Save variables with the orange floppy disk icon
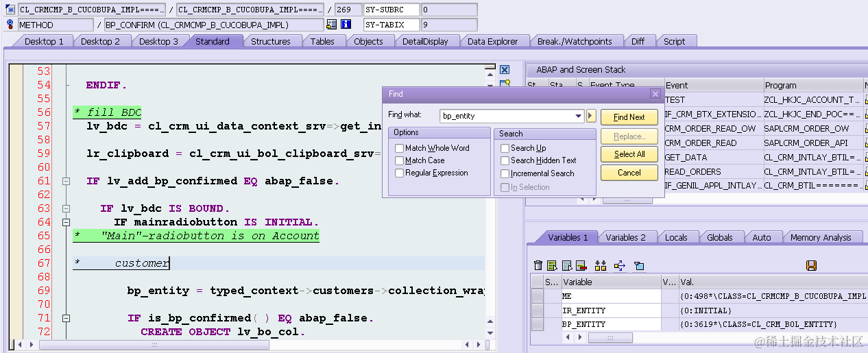Image resolution: width=868 pixels, height=353 pixels. coord(811,265)
